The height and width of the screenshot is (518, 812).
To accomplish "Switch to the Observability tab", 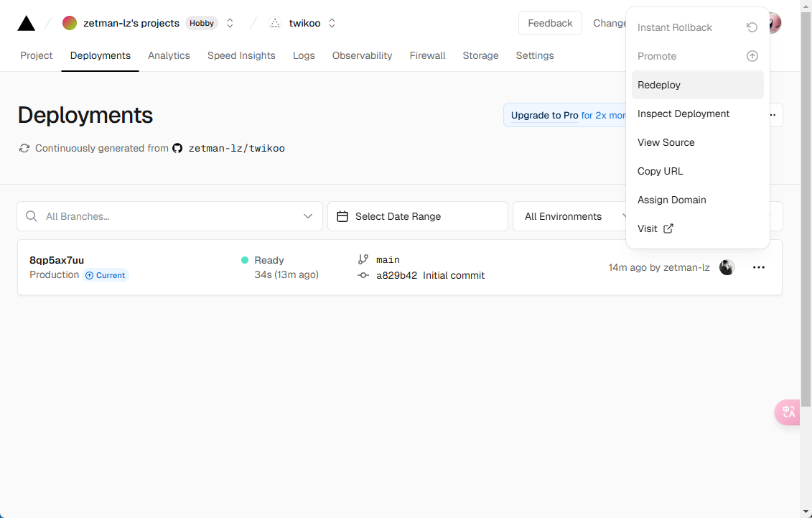I will tap(362, 55).
